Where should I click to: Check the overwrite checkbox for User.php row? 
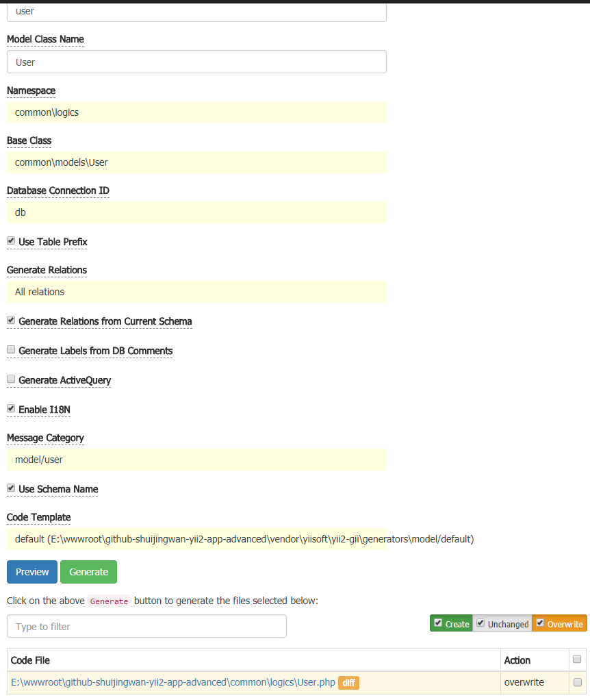point(577,682)
